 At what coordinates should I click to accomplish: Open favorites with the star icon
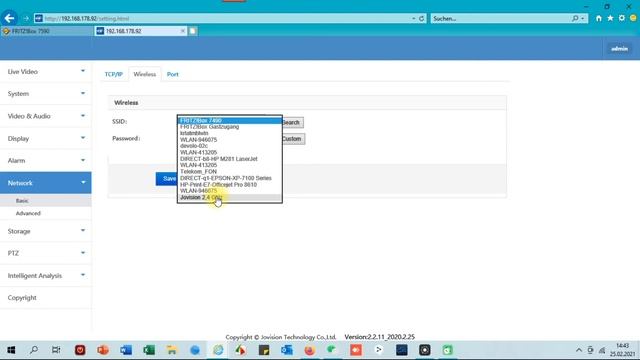[610, 18]
